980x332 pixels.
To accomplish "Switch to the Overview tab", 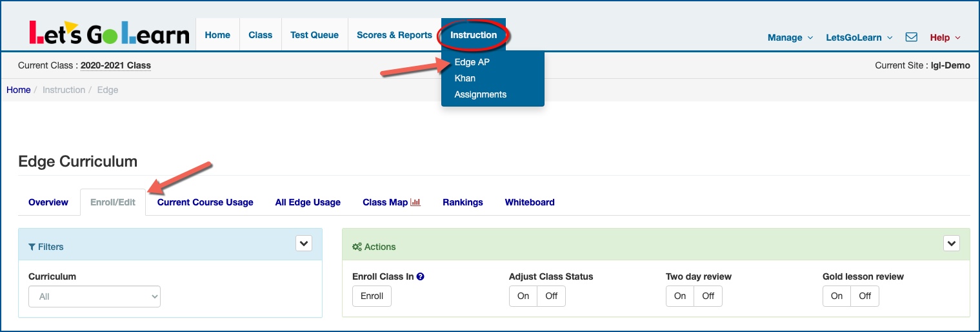I will tap(48, 202).
